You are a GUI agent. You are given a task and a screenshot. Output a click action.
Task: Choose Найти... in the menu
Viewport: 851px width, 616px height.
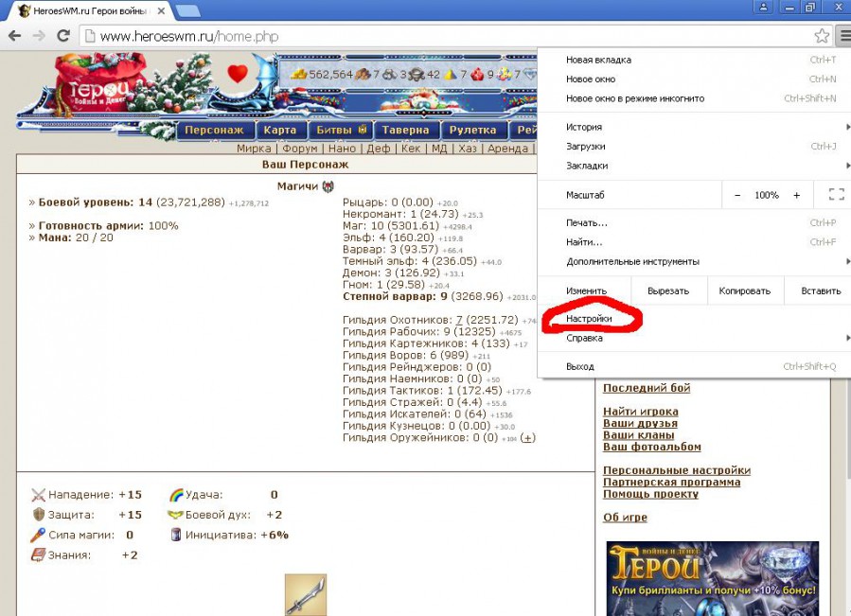coord(694,242)
